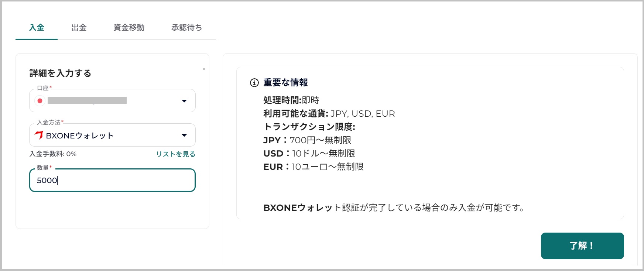Click the BXONE wallet logo icon

(x=39, y=135)
